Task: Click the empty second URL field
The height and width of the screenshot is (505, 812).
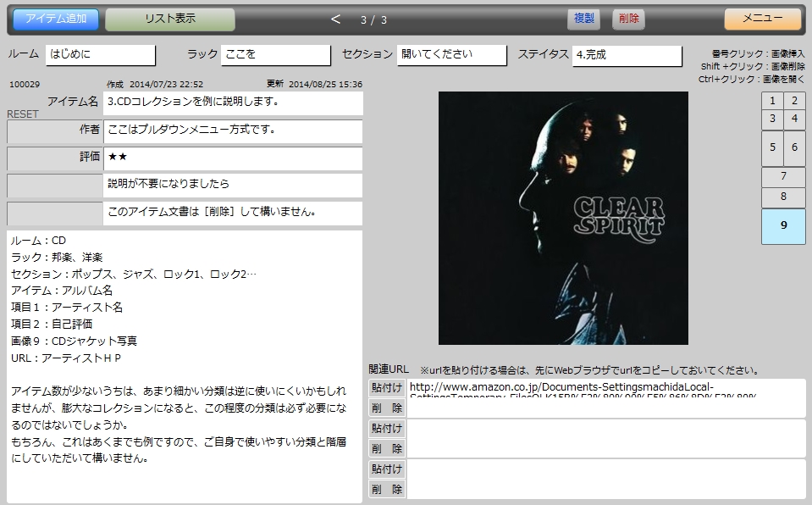Action: click(x=606, y=439)
